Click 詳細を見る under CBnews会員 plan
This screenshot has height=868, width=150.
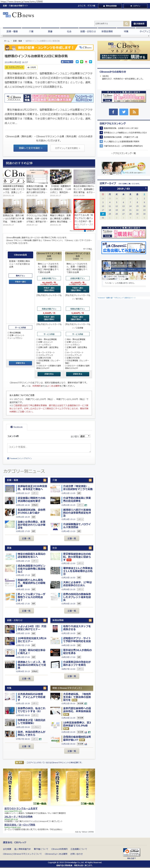20,363
